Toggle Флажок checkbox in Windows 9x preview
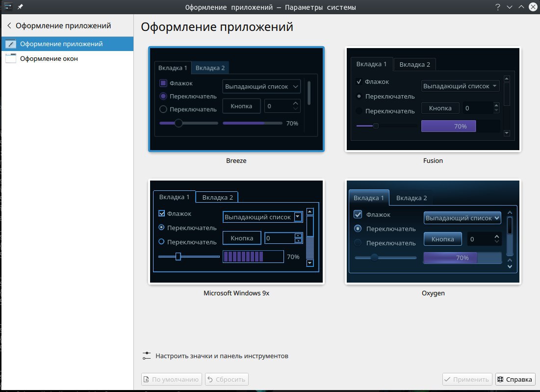Screen dimensions: 540x392 [x=161, y=213]
